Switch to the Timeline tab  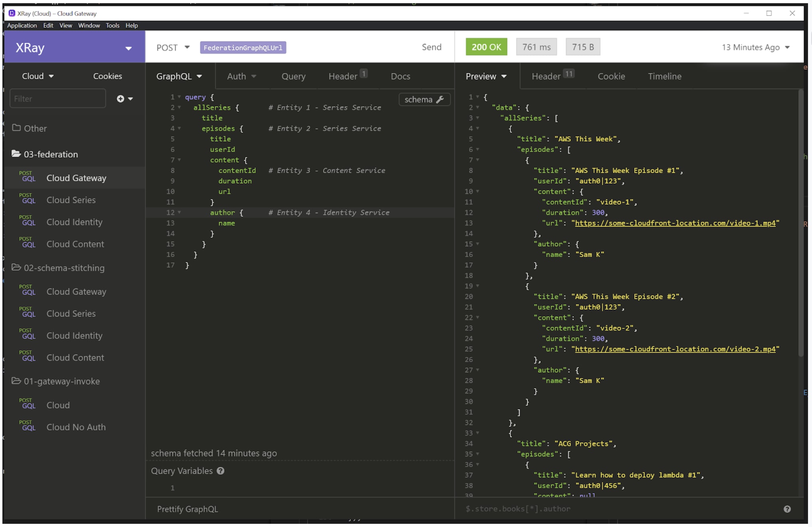pos(665,76)
